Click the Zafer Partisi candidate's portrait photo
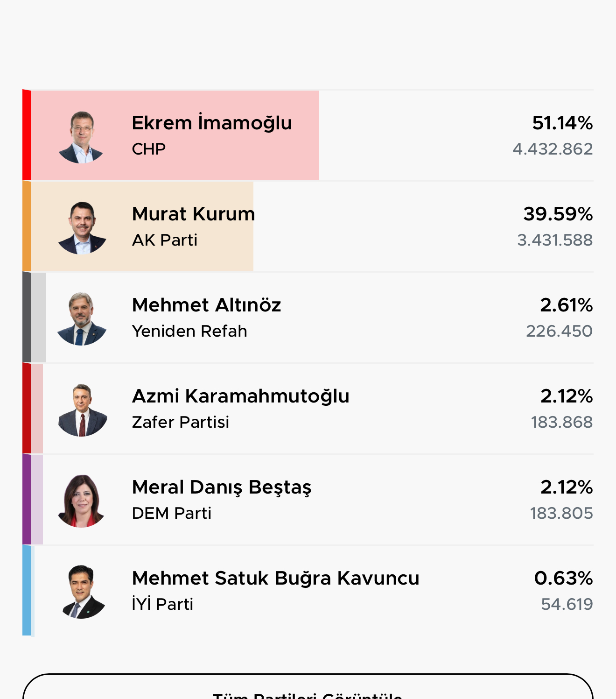616x699 pixels. coord(82,410)
